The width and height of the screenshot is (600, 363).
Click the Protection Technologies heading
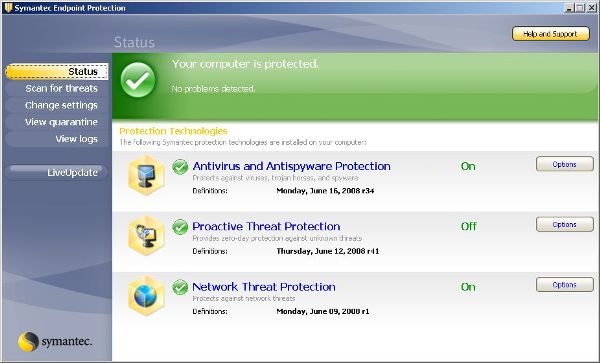(x=173, y=131)
